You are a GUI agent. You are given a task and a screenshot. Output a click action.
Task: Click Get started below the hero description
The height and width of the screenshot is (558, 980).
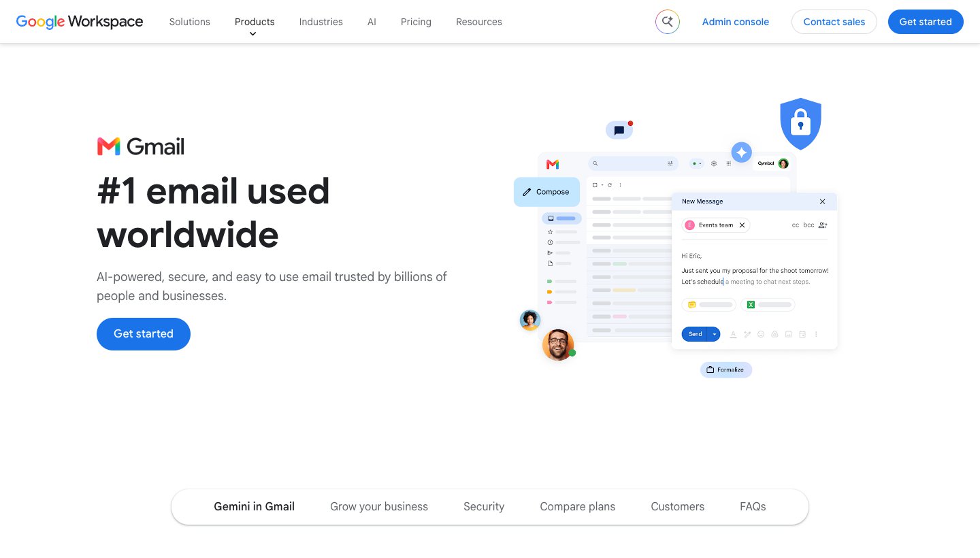pyautogui.click(x=144, y=334)
